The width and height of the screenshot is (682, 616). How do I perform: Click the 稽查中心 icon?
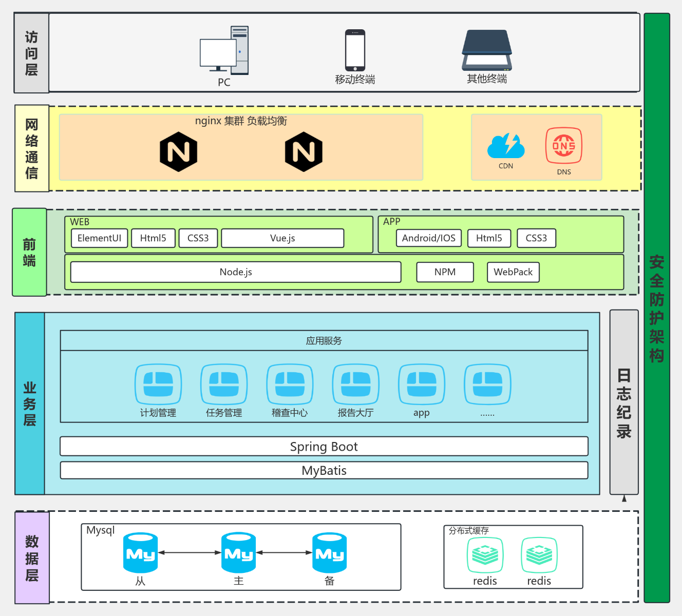coord(290,384)
